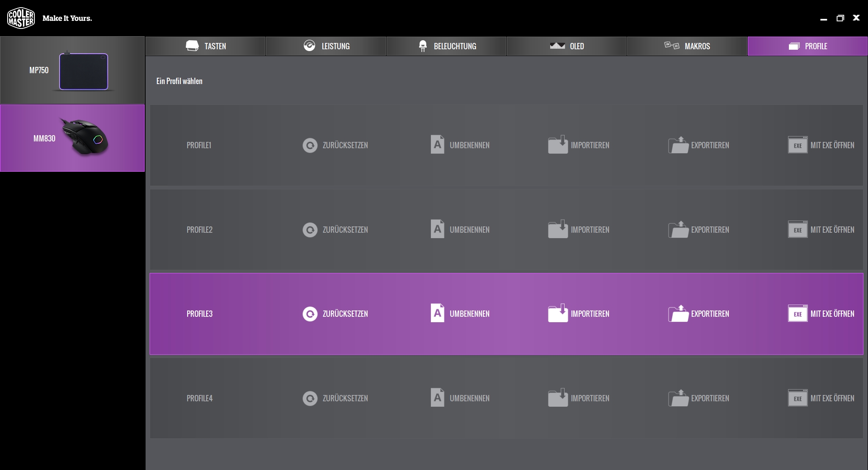Screen dimensions: 868x470
Task: Click the EXE icon in PROFILE3 row
Action: (797, 314)
